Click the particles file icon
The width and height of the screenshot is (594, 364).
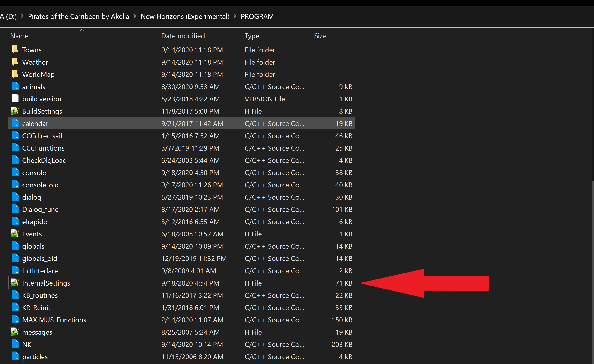coord(15,357)
